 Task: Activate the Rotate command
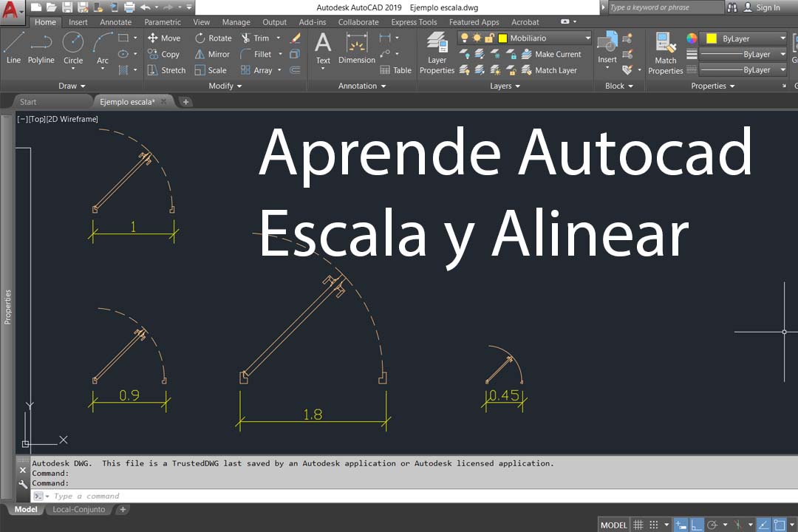[x=214, y=38]
